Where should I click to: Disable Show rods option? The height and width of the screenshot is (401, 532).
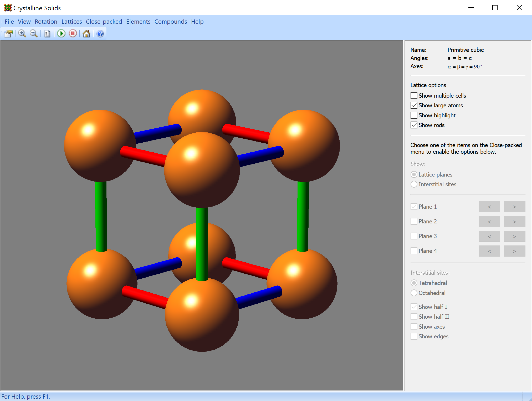tap(414, 125)
